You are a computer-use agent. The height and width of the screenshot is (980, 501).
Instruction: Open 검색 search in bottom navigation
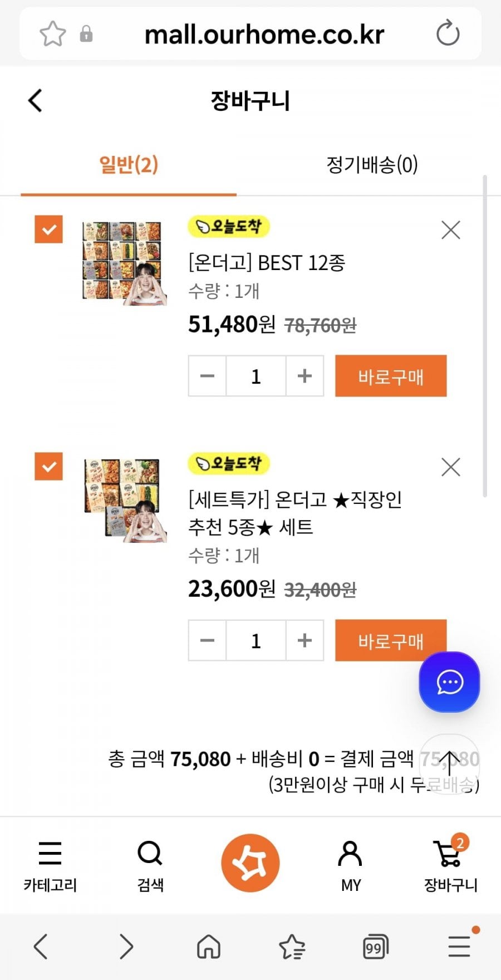pyautogui.click(x=150, y=863)
